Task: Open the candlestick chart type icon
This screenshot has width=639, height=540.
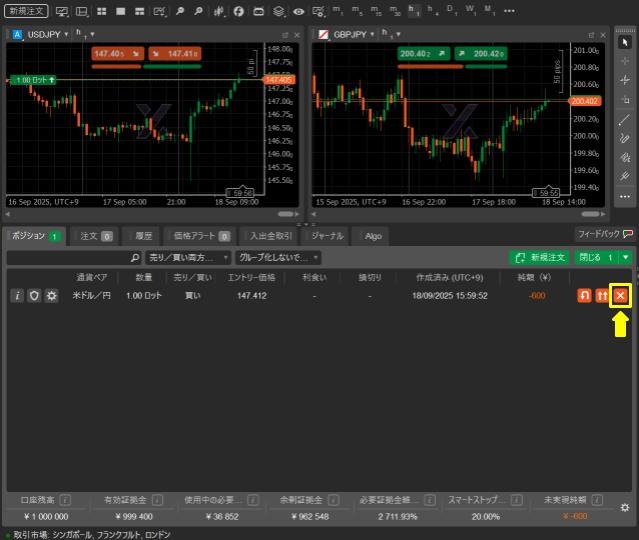Action: coord(219,11)
